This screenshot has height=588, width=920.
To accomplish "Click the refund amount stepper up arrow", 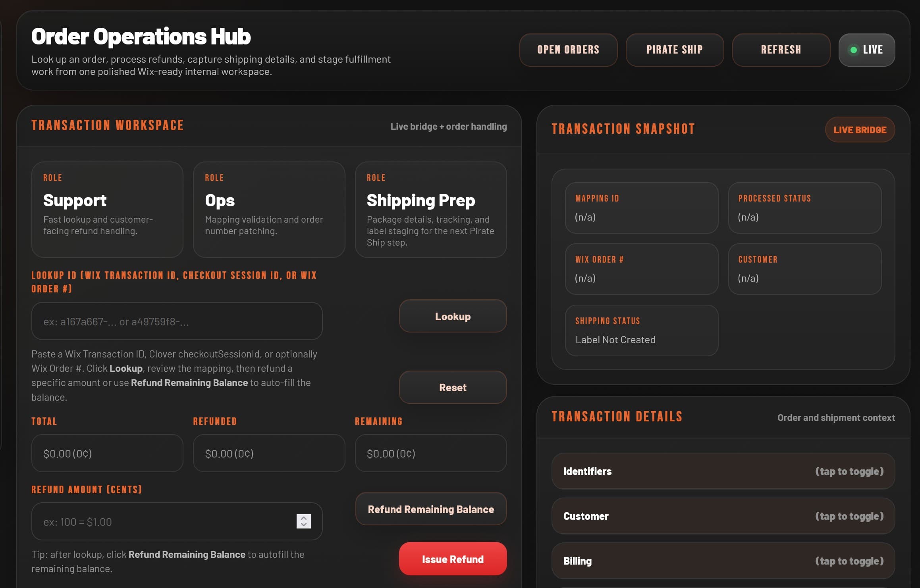I will (304, 518).
